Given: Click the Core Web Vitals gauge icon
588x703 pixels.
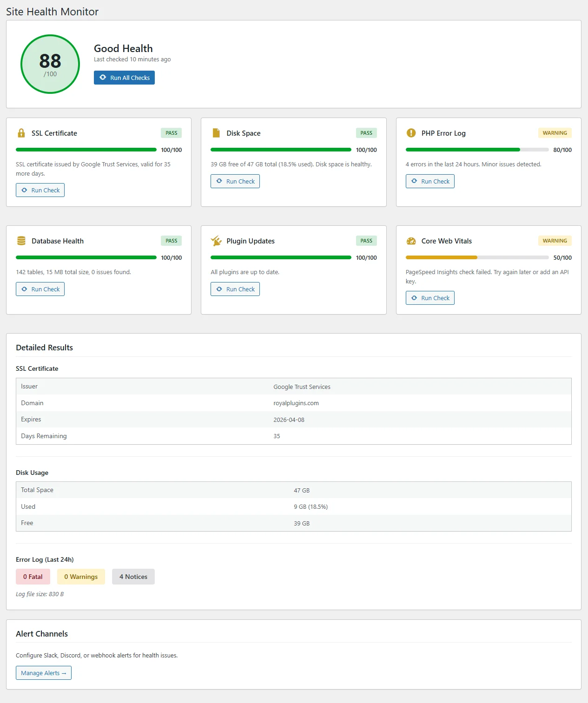Looking at the screenshot, I should (411, 241).
